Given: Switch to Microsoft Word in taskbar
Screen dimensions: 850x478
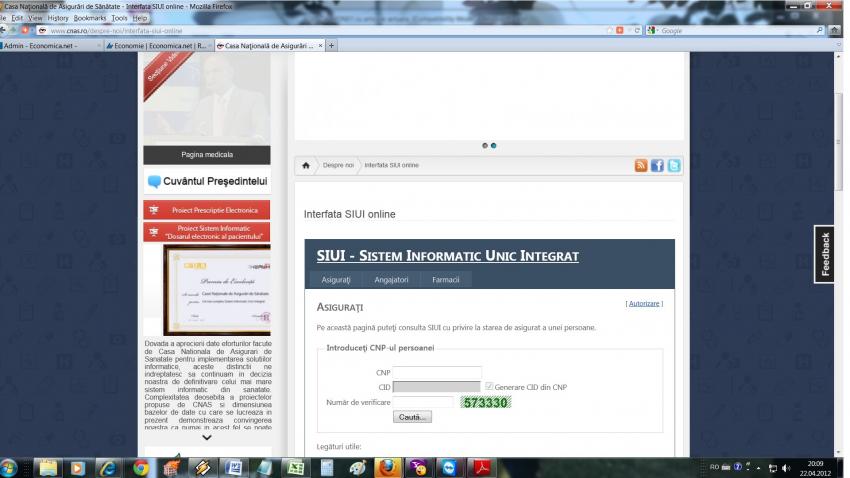Looking at the screenshot, I should pyautogui.click(x=234, y=468).
